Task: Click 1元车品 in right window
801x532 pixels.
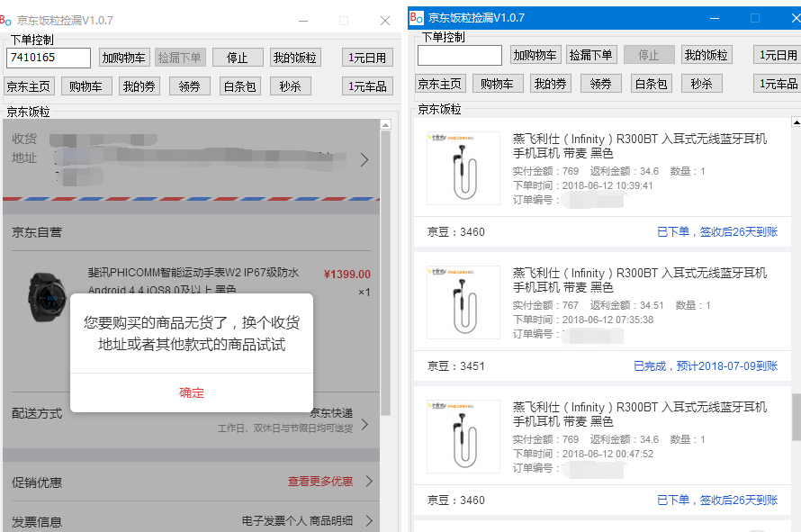Action: coord(778,84)
